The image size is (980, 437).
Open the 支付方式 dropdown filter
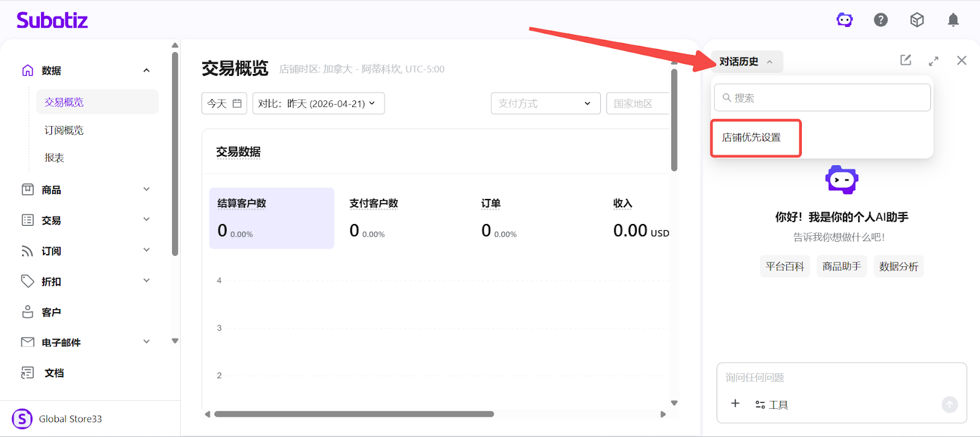[545, 103]
